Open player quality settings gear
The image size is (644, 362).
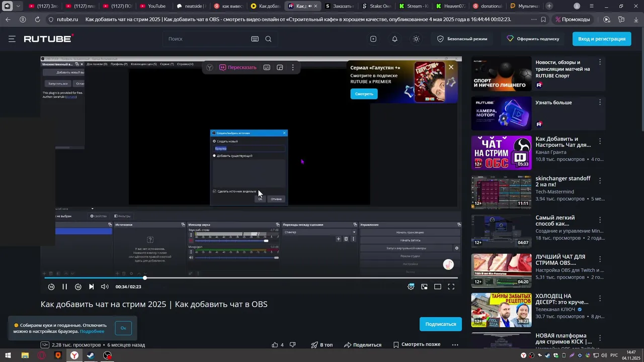coord(411,287)
